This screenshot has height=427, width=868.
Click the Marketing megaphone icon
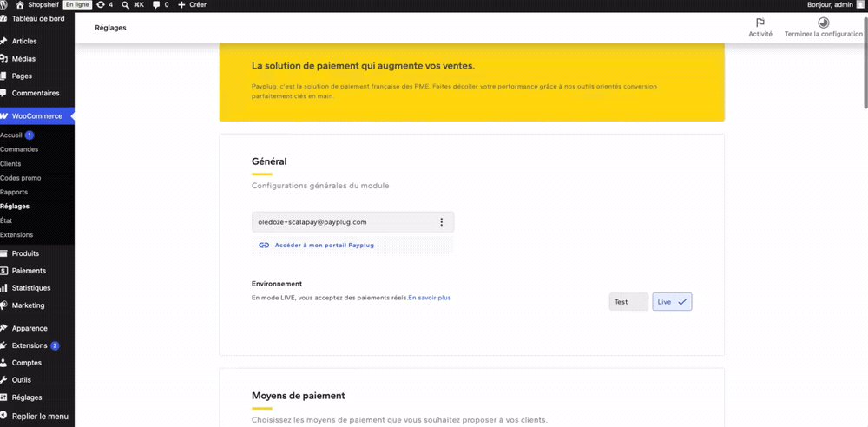coord(3,305)
